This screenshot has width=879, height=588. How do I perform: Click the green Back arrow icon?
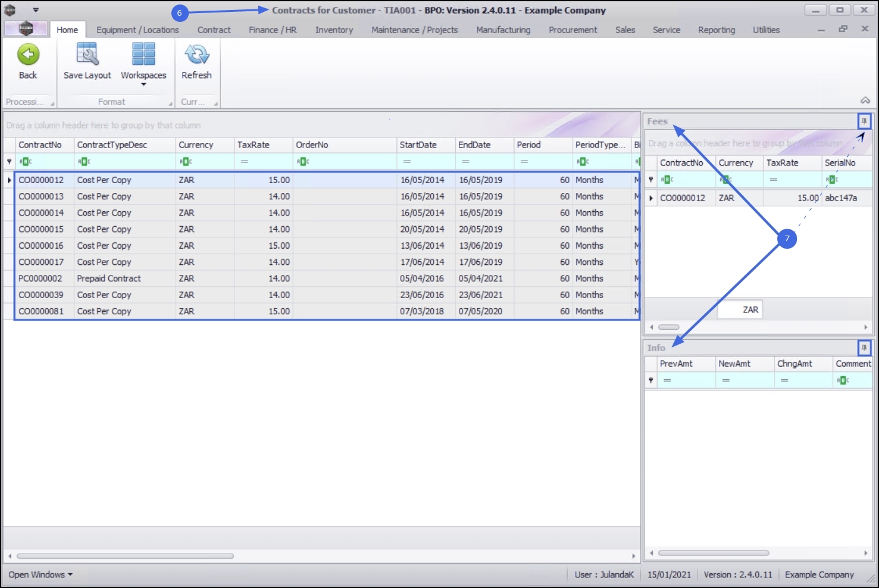tap(28, 55)
